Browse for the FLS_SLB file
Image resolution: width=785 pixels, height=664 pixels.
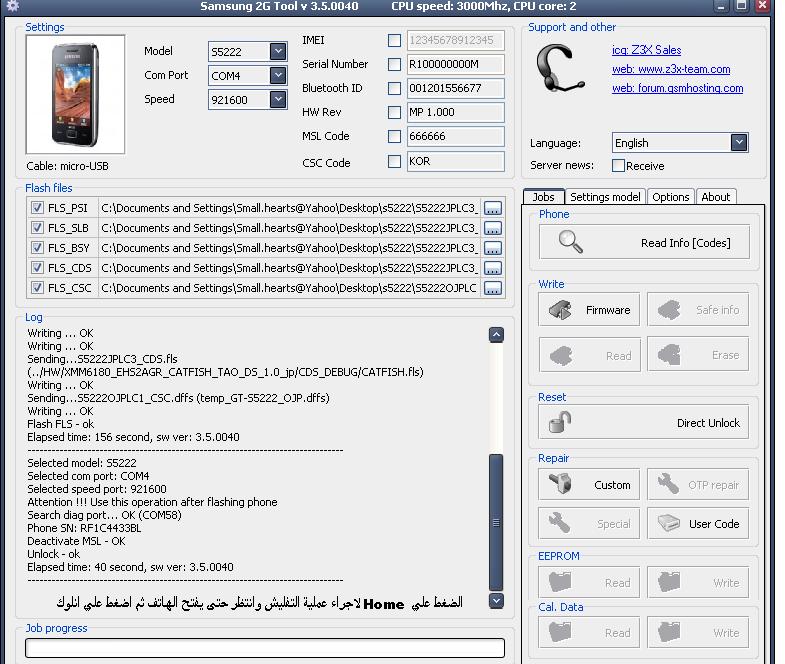point(493,228)
